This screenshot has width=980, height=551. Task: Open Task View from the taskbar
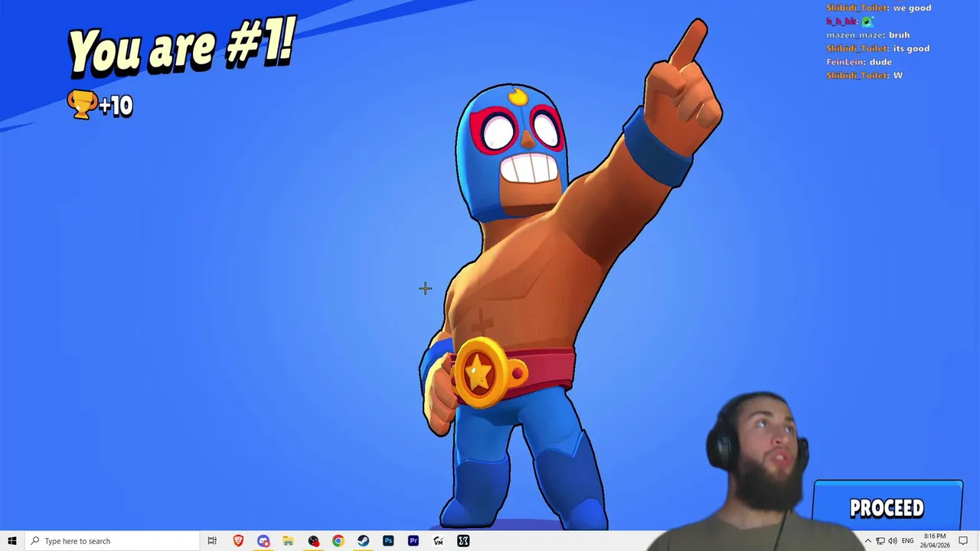point(212,541)
